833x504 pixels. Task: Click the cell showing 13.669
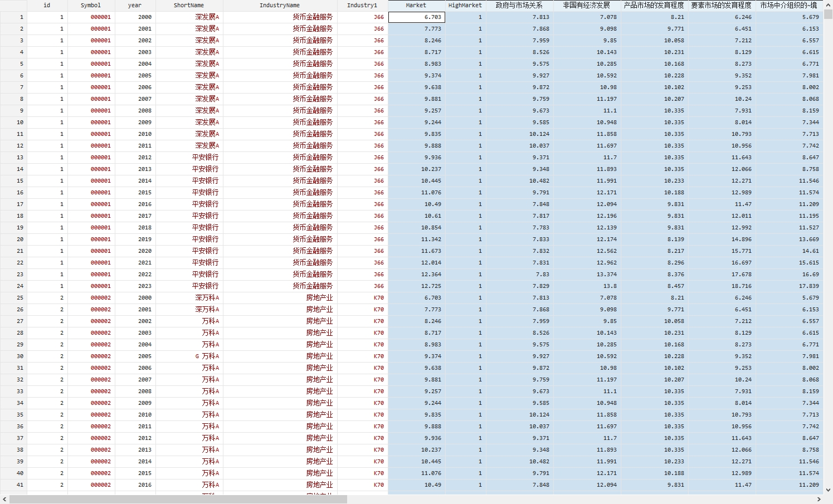790,239
